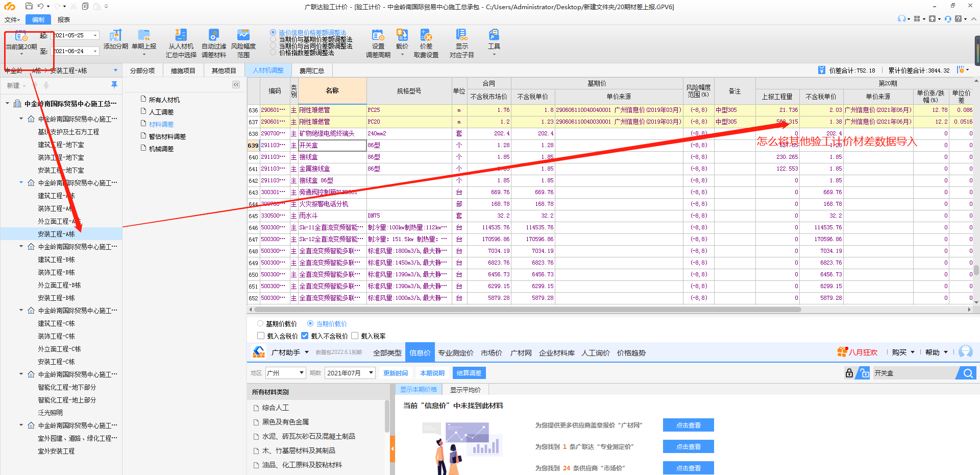Choose 从人材机汇总中选择 tool
This screenshot has width=980, height=475.
point(181,43)
